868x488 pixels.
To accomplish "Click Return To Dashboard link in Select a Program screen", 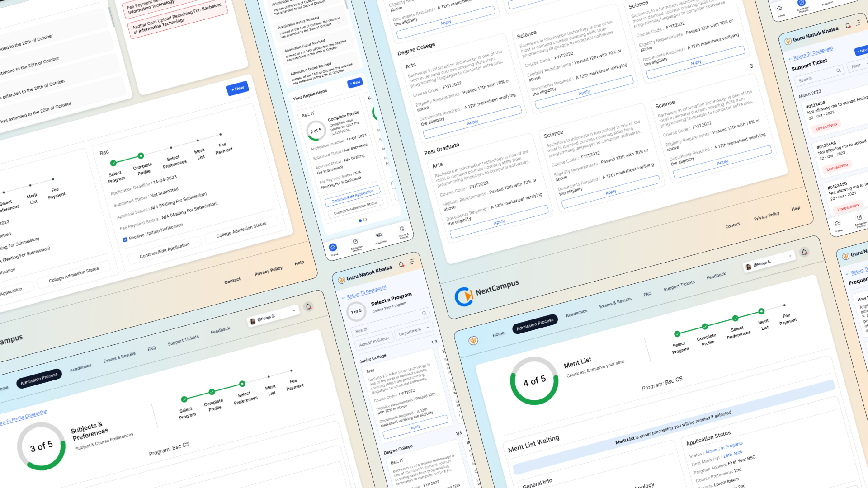I will tap(367, 292).
